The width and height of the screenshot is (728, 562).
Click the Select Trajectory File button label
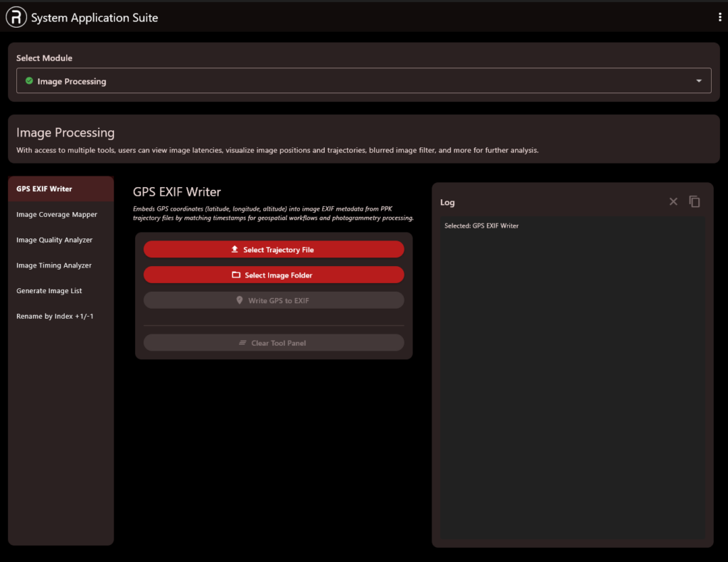coord(279,250)
